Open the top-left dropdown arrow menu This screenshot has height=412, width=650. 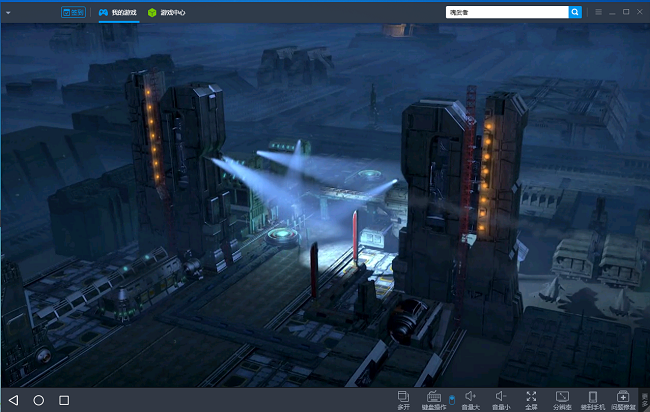tap(8, 13)
